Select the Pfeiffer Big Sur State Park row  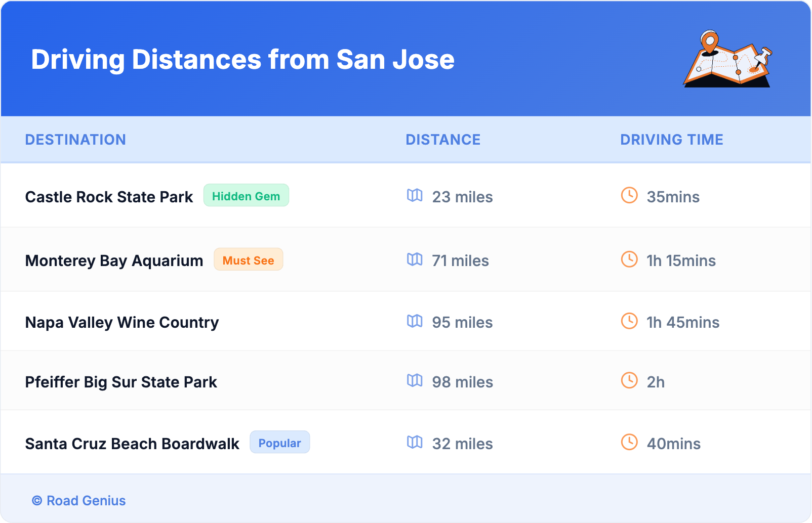(x=121, y=382)
